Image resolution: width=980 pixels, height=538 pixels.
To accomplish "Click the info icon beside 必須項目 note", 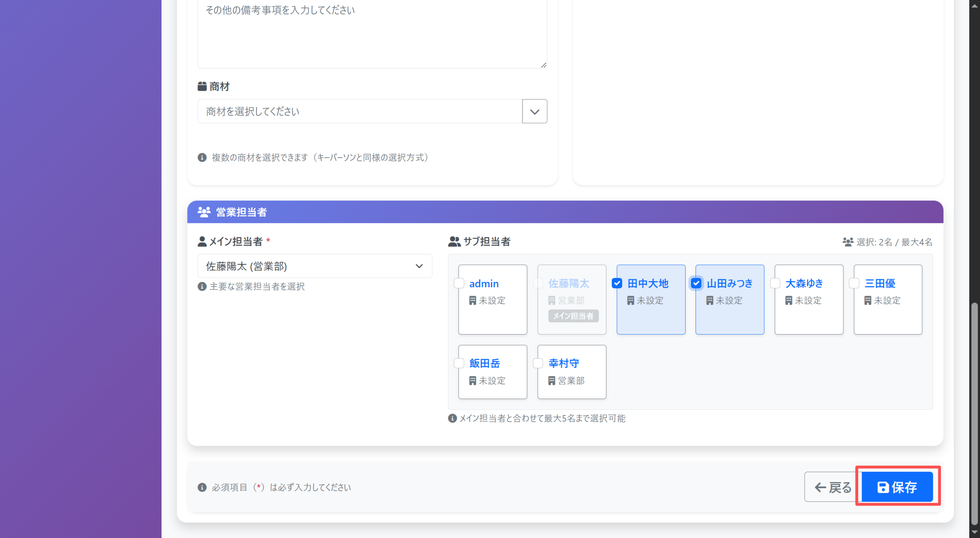I will pyautogui.click(x=202, y=487).
